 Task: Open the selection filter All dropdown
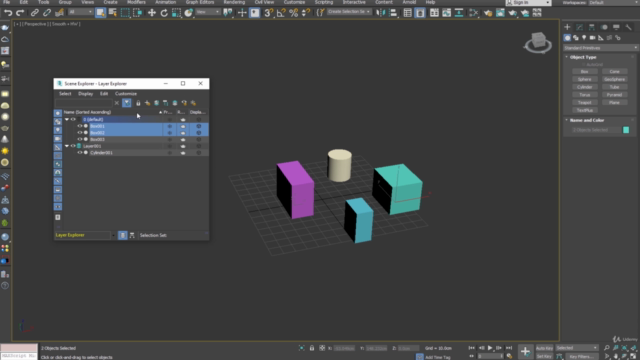pyautogui.click(x=80, y=12)
